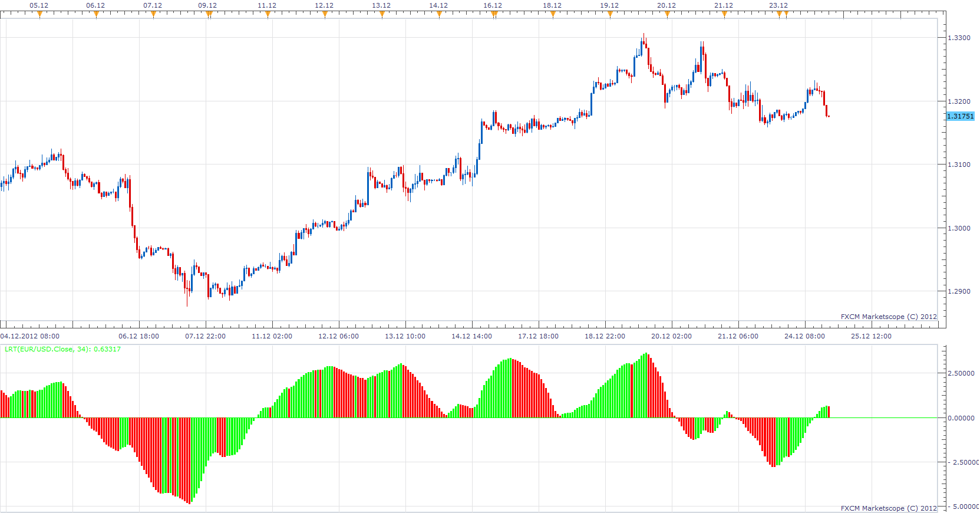980x513 pixels.
Task: Click the 1.3300 price axis label
Action: [x=959, y=38]
